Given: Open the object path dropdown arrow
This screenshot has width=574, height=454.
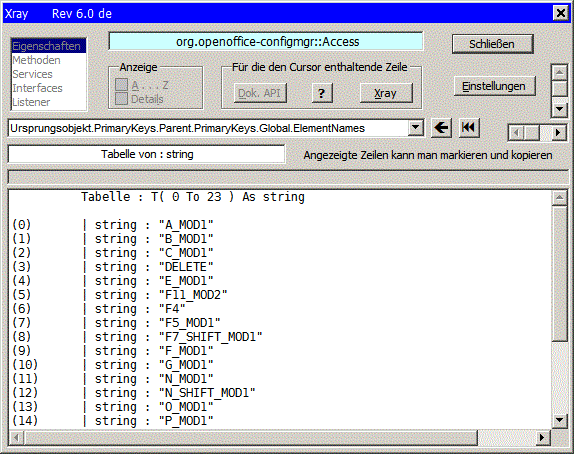Looking at the screenshot, I should (415, 128).
